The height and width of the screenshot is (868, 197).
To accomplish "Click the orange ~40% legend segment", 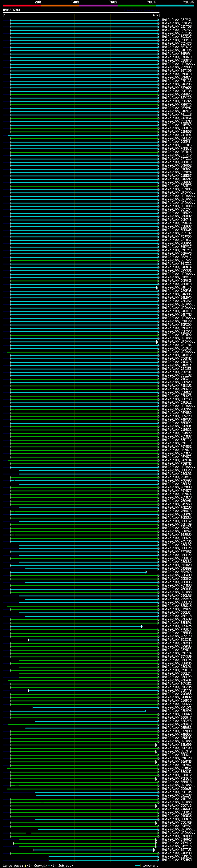I will click(x=60, y=6).
